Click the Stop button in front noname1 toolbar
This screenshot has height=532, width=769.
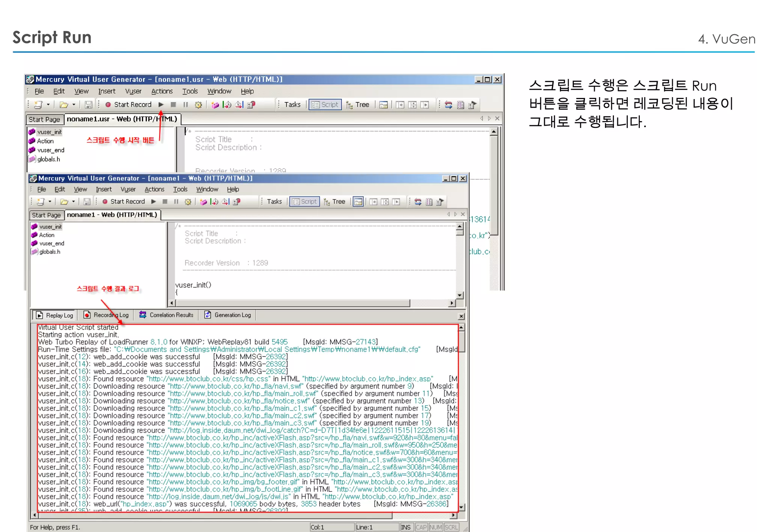164,201
